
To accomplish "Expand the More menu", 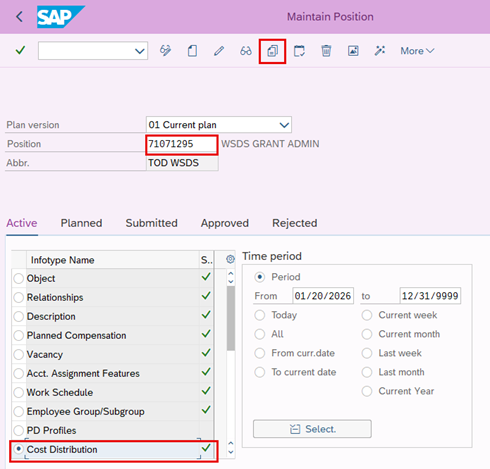I will (417, 51).
